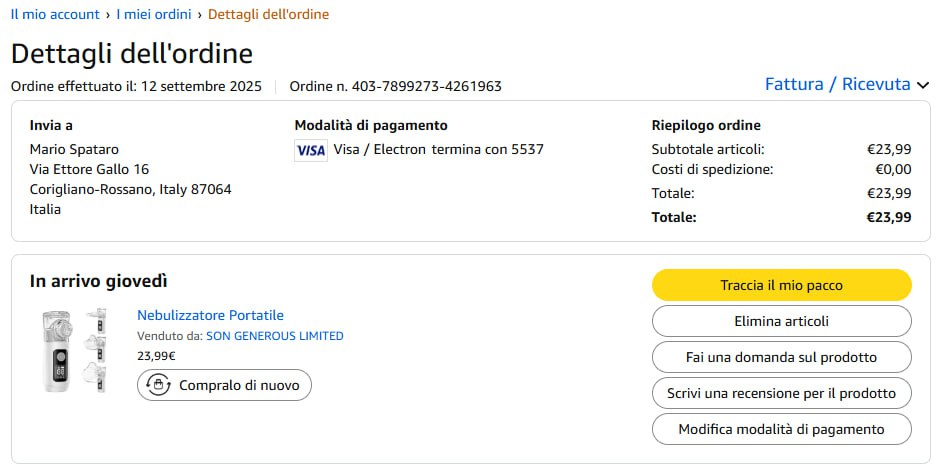Click the Riepilogo ordine heading
Screen dimensions: 936x471
tap(706, 125)
